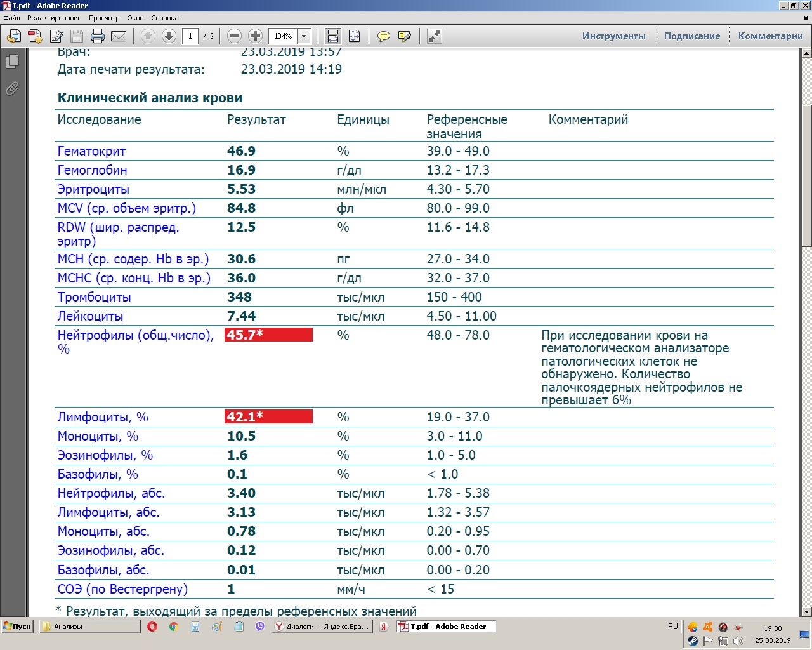Add a sticky note comment
The image size is (812, 650).
[383, 36]
